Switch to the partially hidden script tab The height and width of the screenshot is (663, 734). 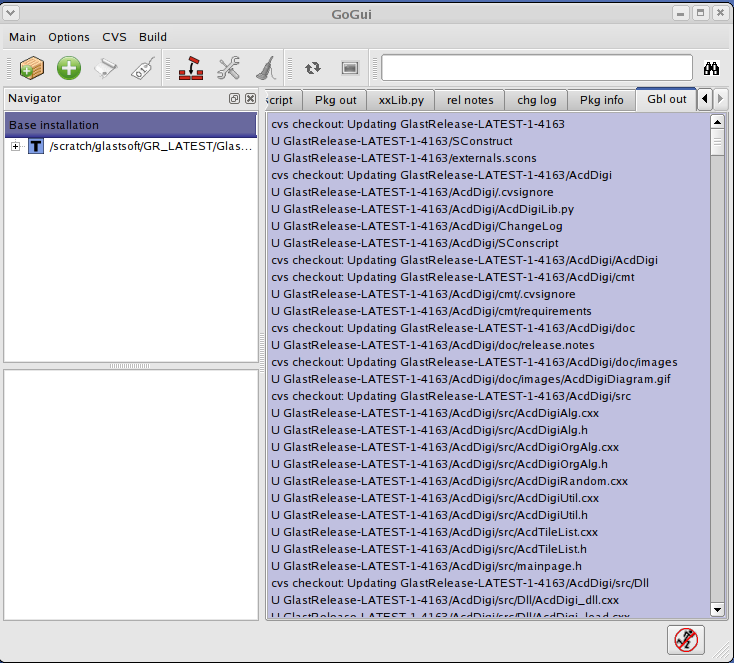coord(283,100)
